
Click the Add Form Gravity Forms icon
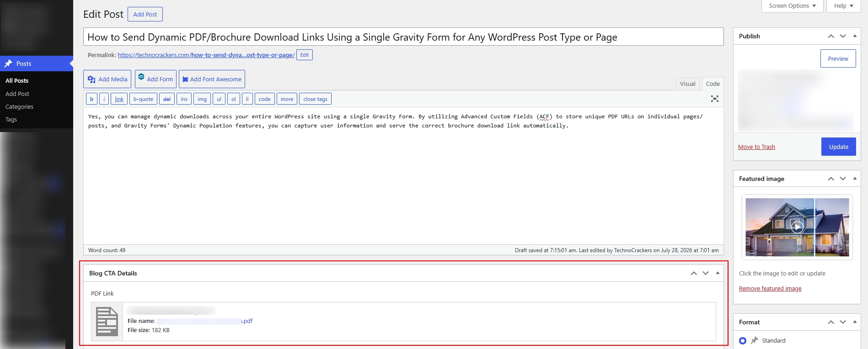141,77
